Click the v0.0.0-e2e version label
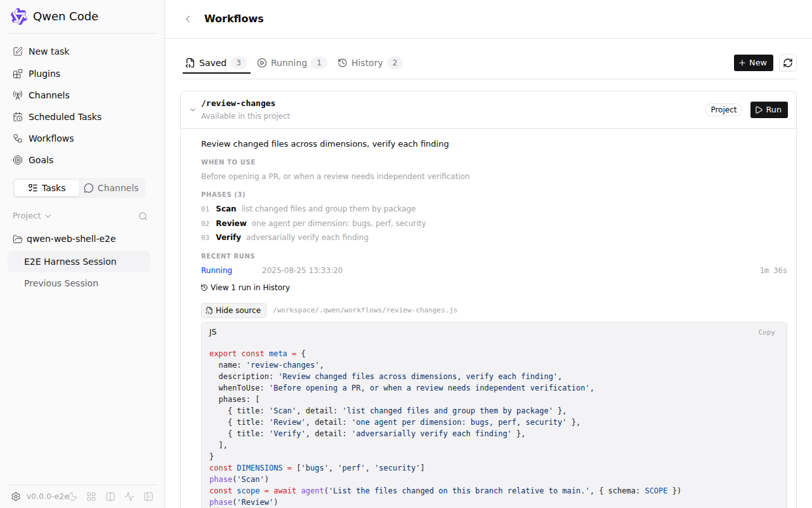 48,497
